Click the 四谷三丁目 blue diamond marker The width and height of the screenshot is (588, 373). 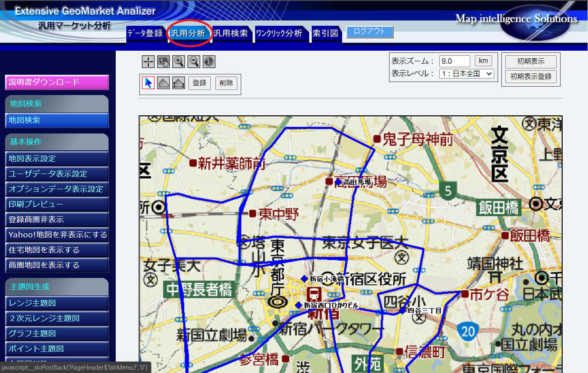pyautogui.click(x=403, y=310)
